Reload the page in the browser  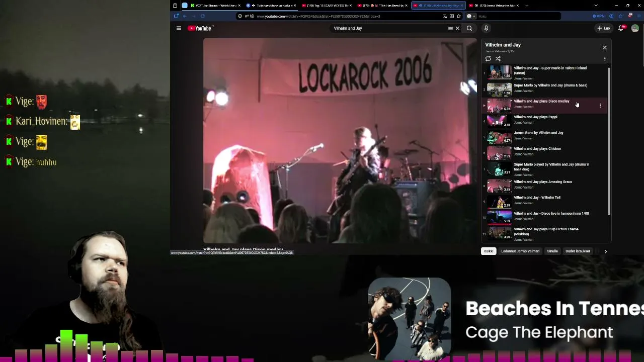[202, 16]
